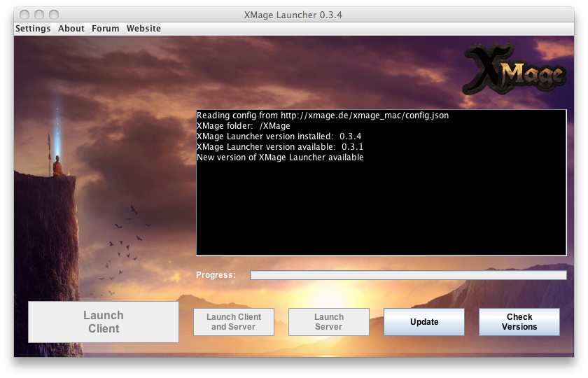Viewport: 588px width, 378px height.
Task: Click the Update button
Action: coord(424,322)
